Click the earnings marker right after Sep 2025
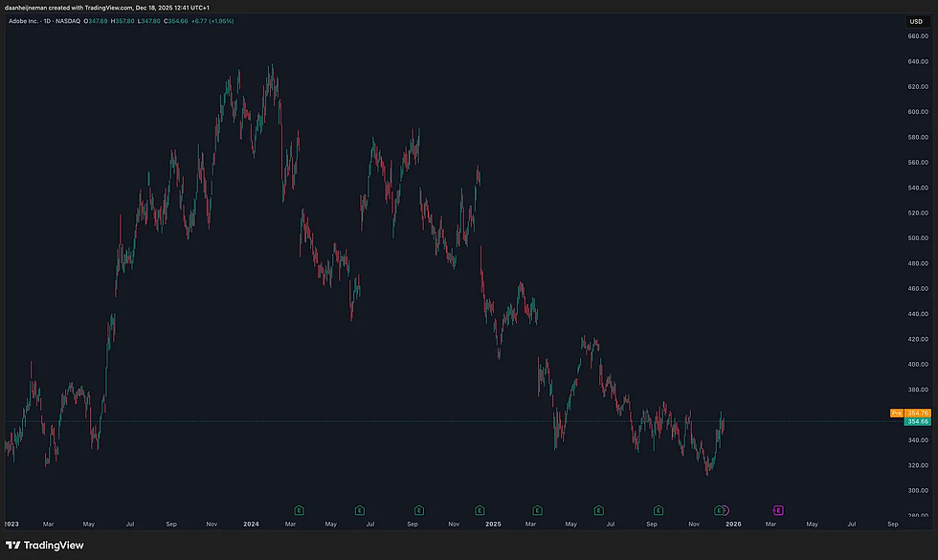The image size is (938, 560). [x=659, y=510]
